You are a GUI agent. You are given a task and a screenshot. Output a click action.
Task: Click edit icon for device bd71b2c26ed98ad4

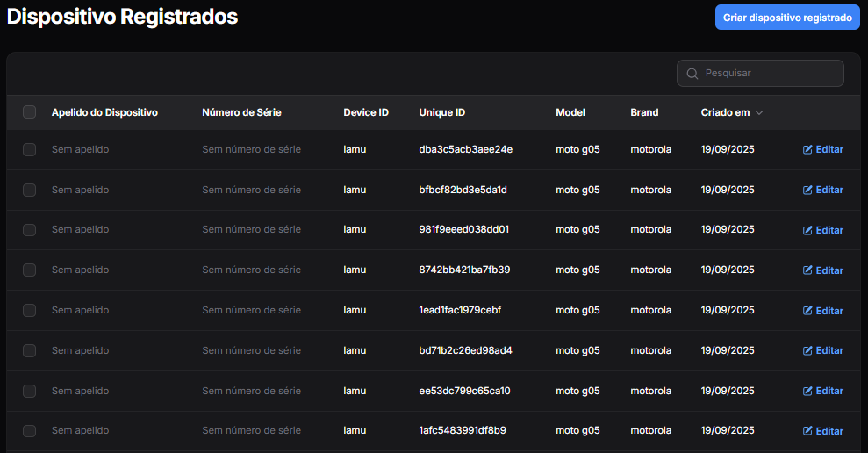(807, 351)
